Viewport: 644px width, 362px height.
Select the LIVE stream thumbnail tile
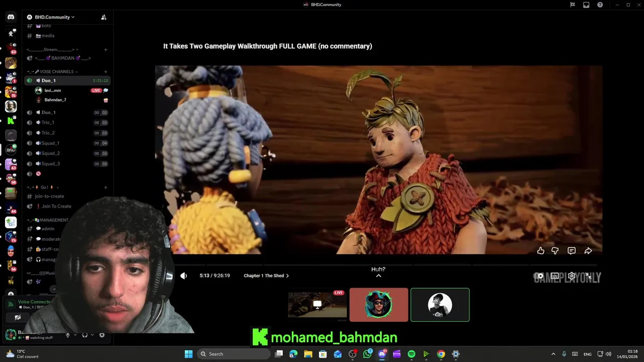(x=317, y=305)
